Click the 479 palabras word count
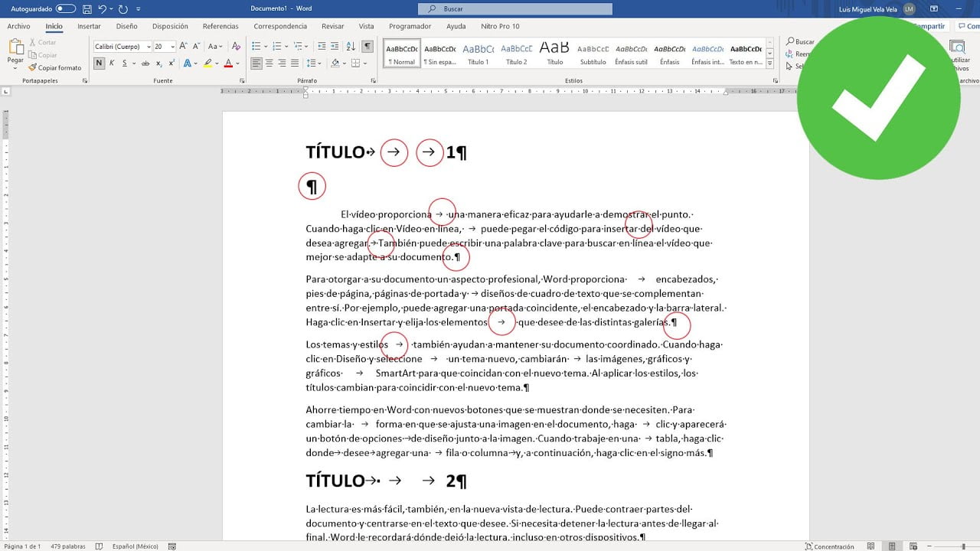Screen dimensions: 980x551 [69, 546]
